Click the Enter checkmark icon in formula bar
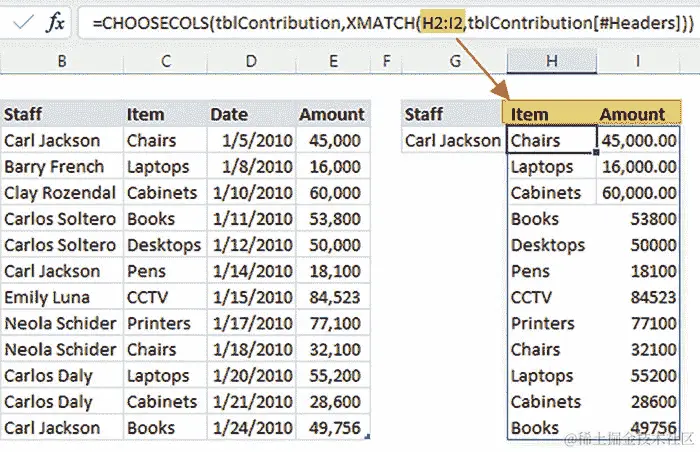700x452 pixels. coord(23,22)
